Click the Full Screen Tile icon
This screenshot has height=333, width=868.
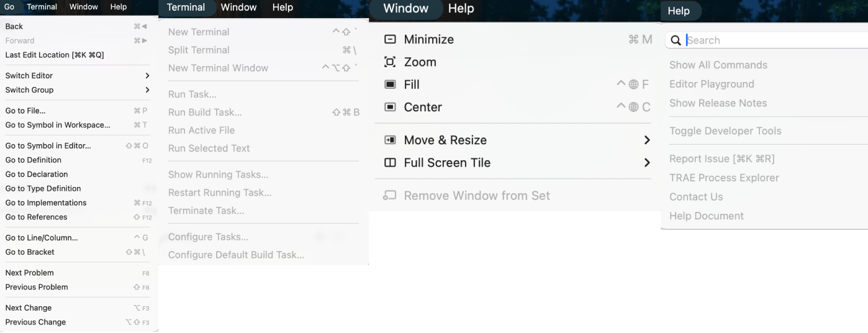pyautogui.click(x=390, y=163)
